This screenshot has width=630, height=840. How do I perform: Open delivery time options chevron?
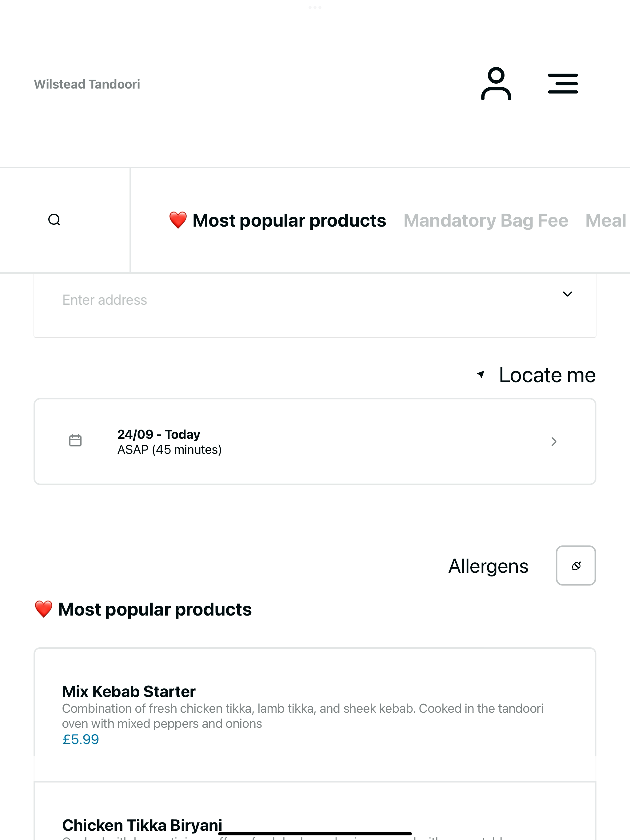[x=554, y=441]
